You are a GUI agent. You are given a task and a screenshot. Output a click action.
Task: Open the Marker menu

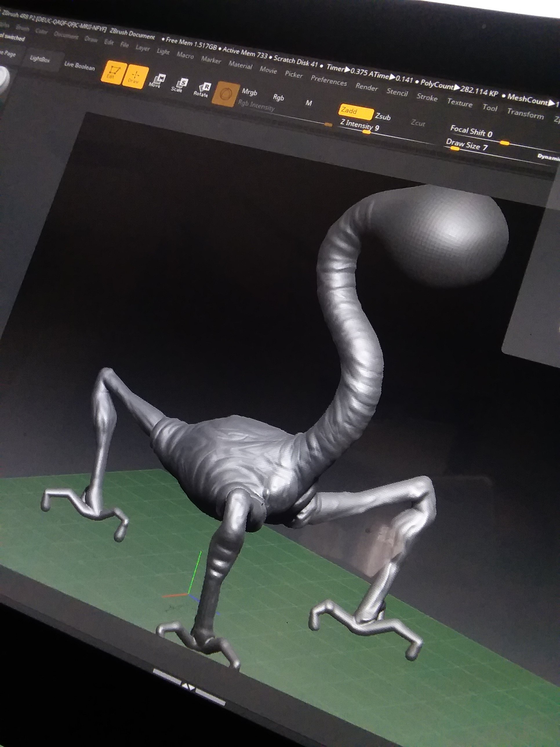point(211,60)
